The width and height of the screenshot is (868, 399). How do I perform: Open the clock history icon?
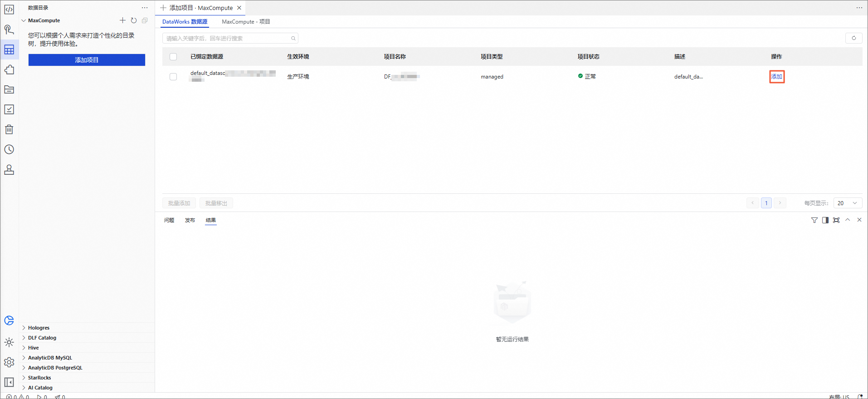[9, 149]
